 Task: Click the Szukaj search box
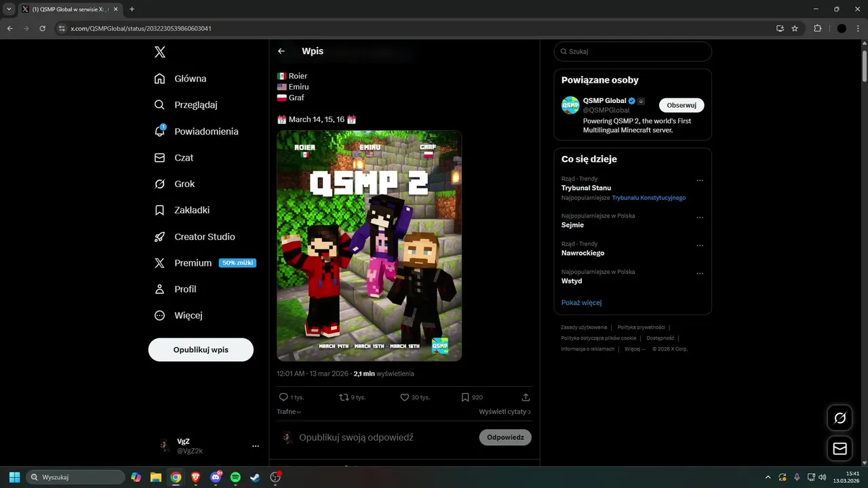pos(633,52)
